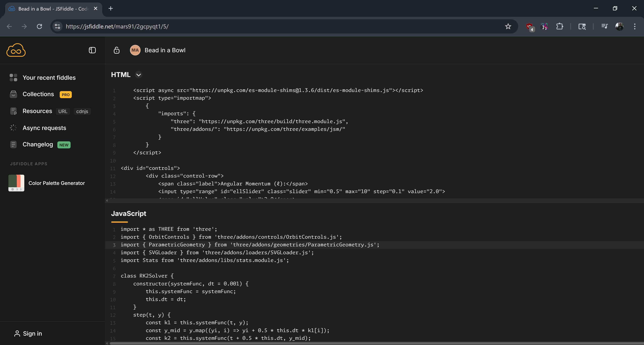Viewport: 644px width, 345px height.
Task: Click the 'div id="controls"' line
Action: [150, 168]
